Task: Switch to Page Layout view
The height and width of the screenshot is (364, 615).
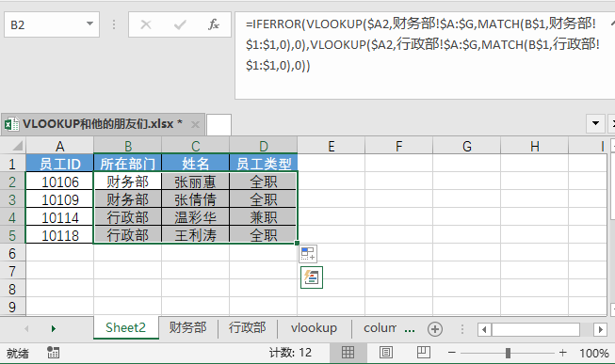Action: [385, 353]
